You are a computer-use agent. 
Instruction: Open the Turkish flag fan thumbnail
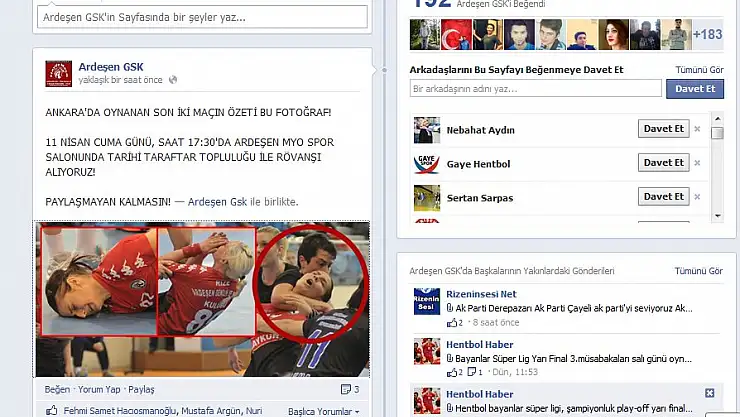pyautogui.click(x=456, y=34)
